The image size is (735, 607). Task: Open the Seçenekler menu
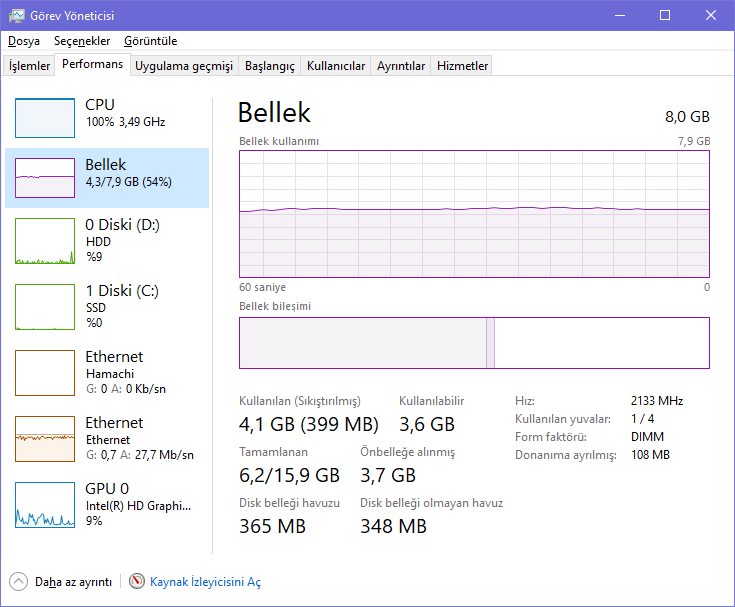point(82,41)
